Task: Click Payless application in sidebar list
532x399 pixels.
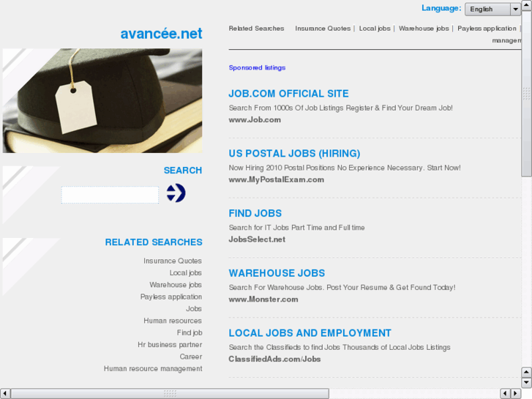Action: pos(171,297)
